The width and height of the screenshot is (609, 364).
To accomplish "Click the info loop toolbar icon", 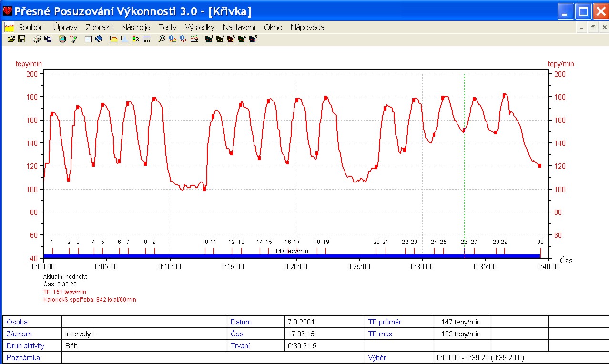I will [183, 39].
